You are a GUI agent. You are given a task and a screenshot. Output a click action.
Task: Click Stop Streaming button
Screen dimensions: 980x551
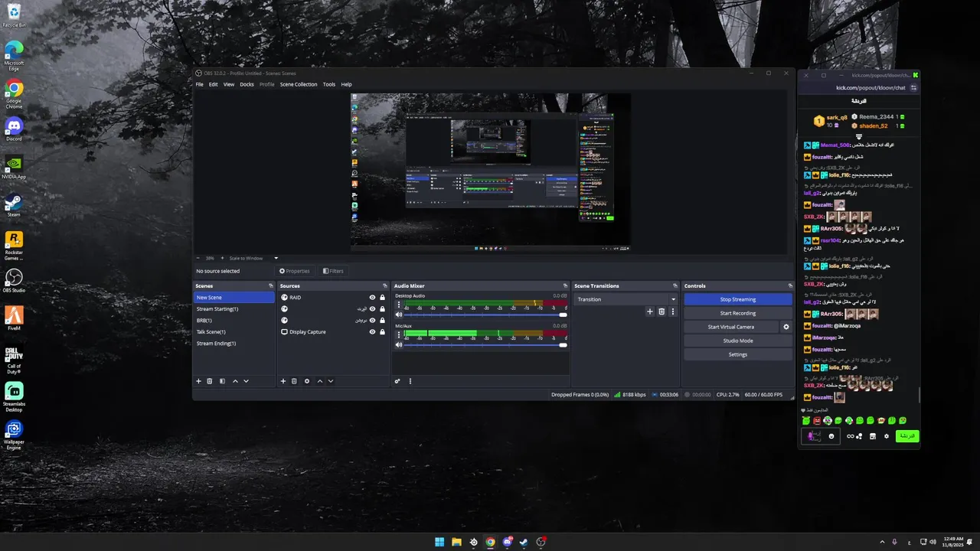(x=738, y=299)
